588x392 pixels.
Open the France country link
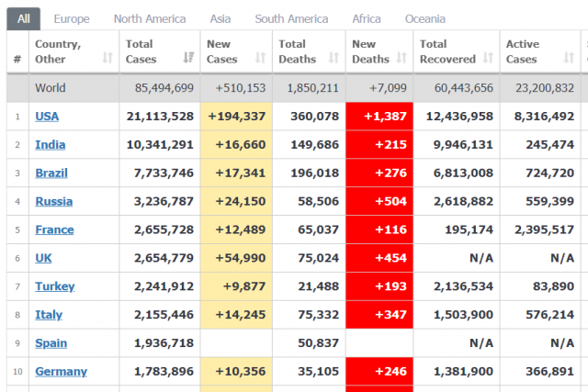pyautogui.click(x=54, y=230)
